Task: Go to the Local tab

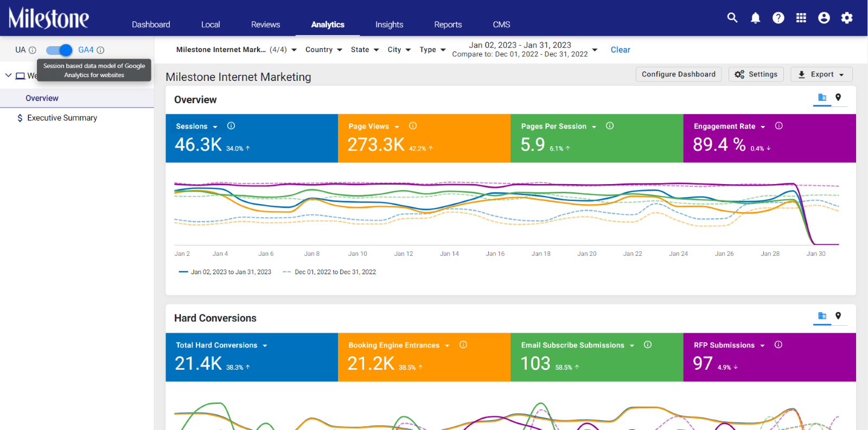Action: (x=210, y=24)
